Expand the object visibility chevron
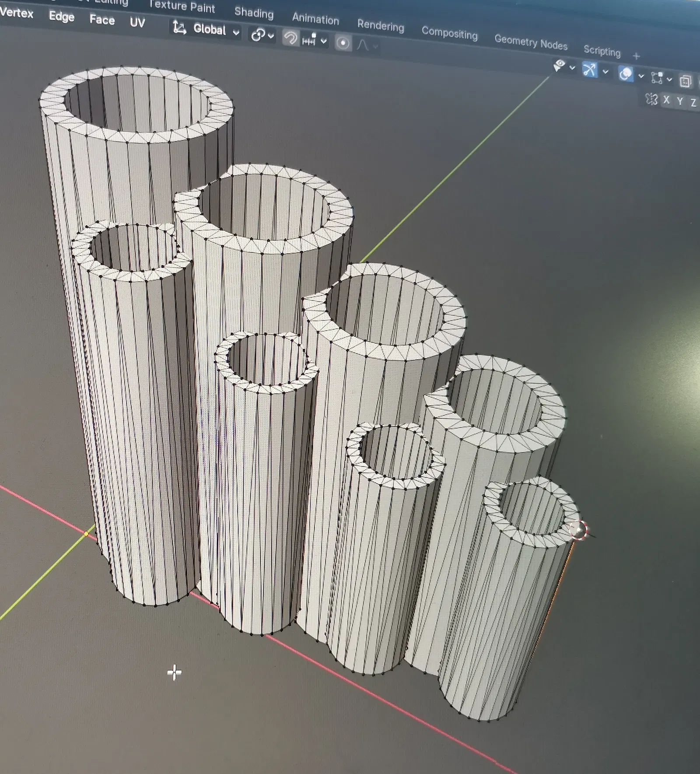The height and width of the screenshot is (774, 700). (x=572, y=68)
